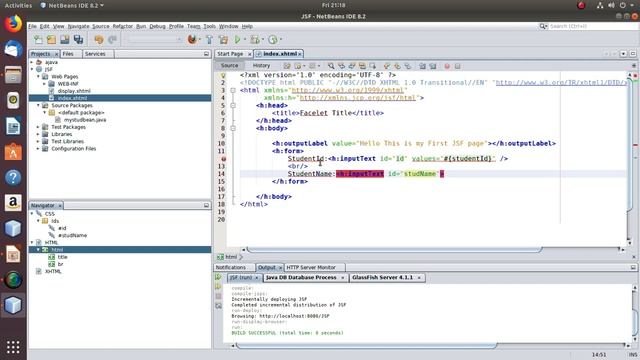Open the Run Project dropdown arrow
This screenshot has width=640, height=360.
[245, 40]
